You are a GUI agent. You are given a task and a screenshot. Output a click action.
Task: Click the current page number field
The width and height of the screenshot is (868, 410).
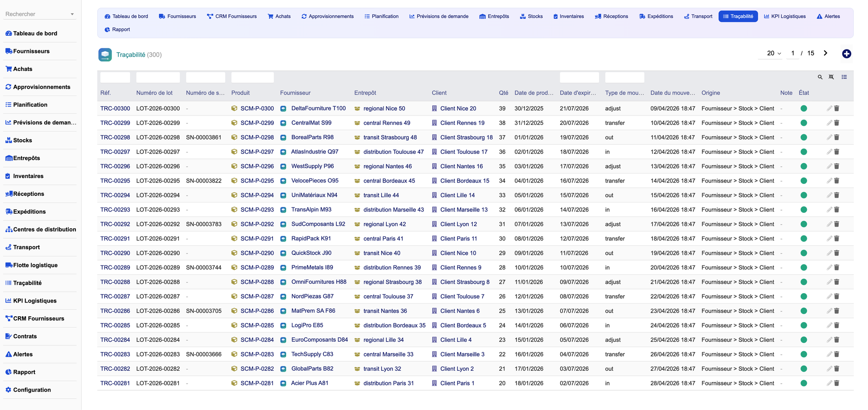(793, 53)
